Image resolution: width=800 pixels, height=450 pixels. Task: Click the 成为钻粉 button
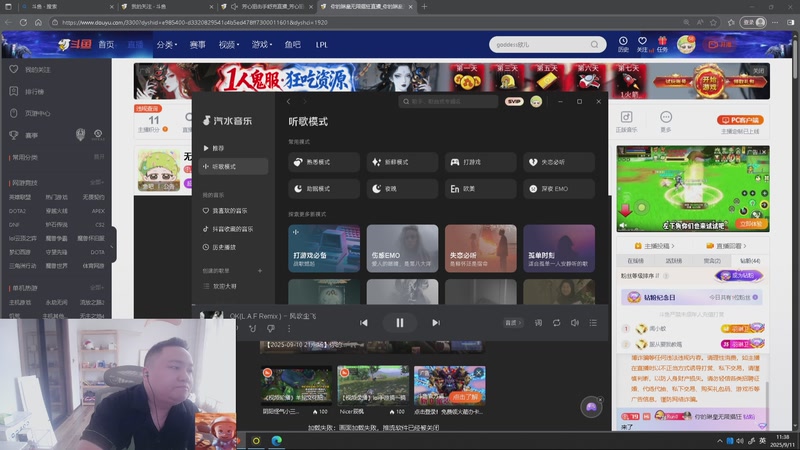pos(739,276)
